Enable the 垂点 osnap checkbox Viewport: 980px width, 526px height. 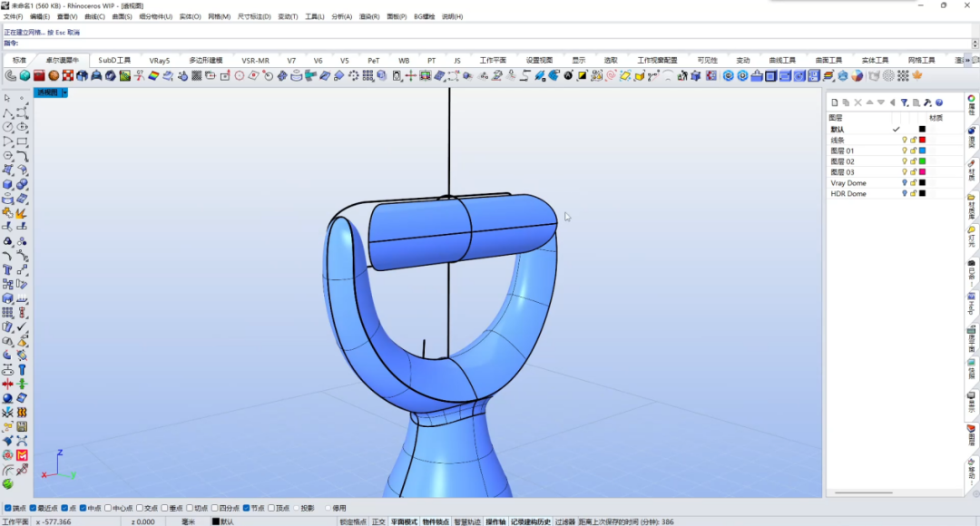click(164, 509)
